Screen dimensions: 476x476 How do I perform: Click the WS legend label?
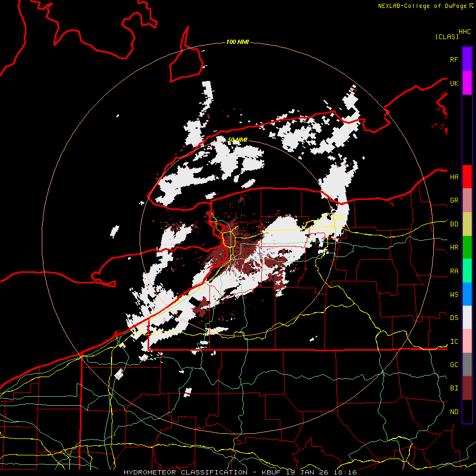[x=454, y=295]
